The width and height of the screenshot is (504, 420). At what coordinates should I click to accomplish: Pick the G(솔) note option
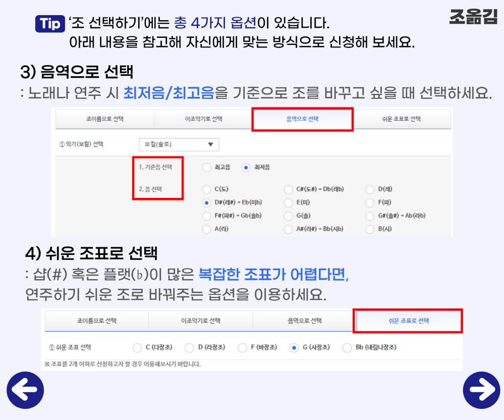(x=290, y=216)
